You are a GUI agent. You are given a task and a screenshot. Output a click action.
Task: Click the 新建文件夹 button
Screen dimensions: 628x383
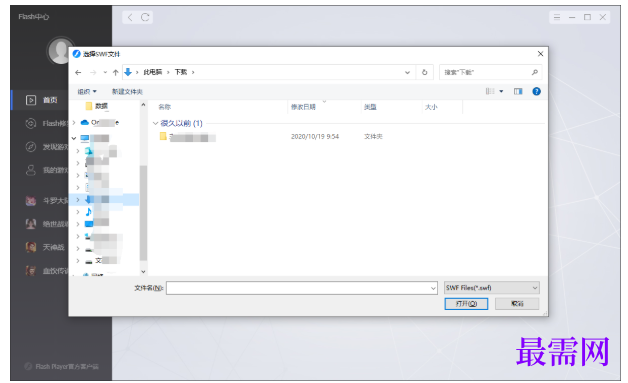(x=127, y=92)
